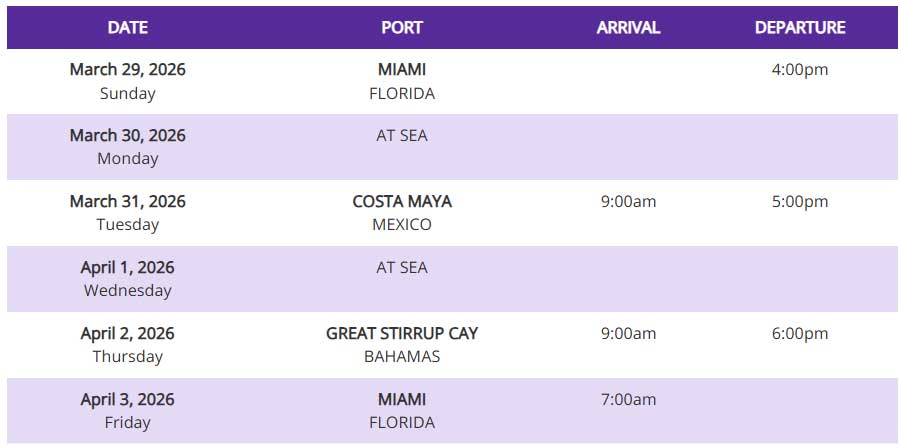The width and height of the screenshot is (901, 448).
Task: Select the April 3, 2026 date
Action: [128, 400]
